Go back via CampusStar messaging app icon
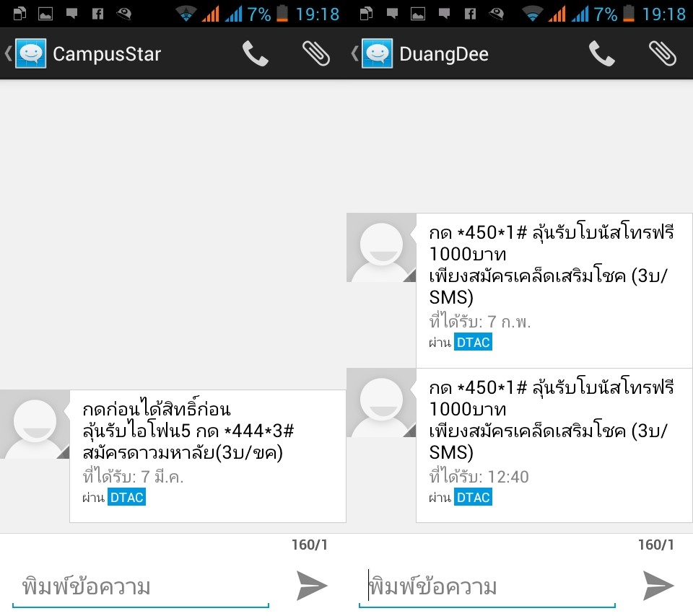Image resolution: width=693 pixels, height=616 pixels. click(26, 53)
